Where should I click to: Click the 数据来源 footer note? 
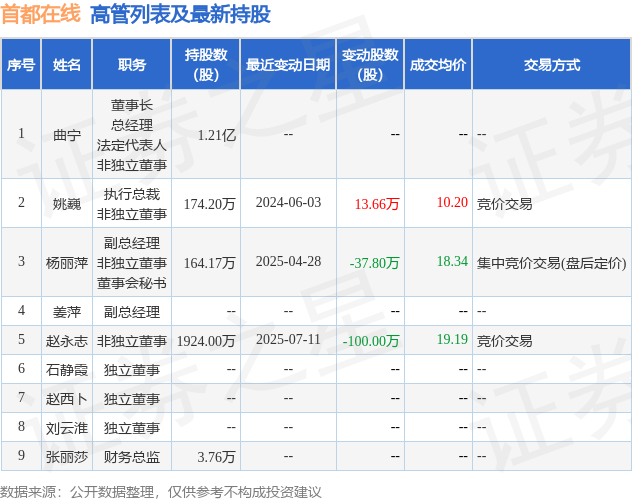pos(161,492)
